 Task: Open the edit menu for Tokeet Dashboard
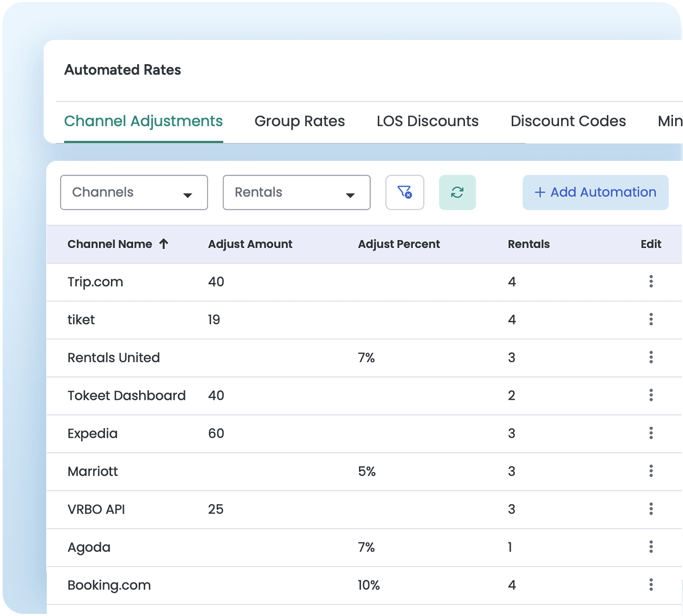click(651, 395)
